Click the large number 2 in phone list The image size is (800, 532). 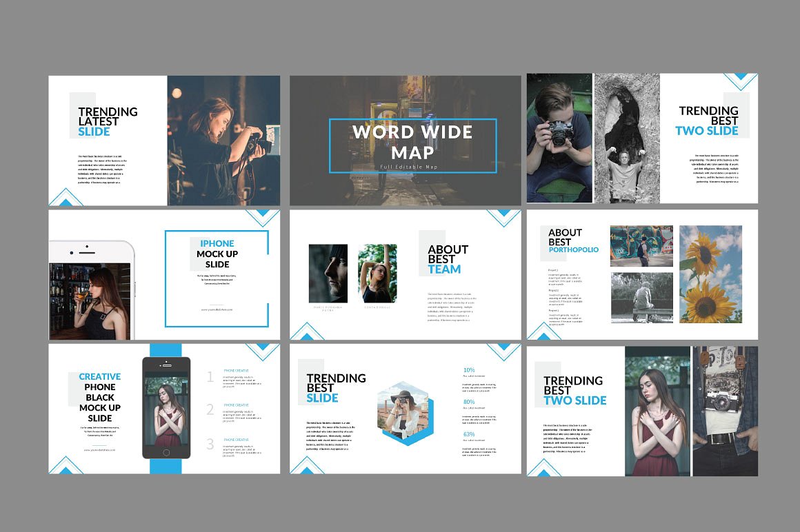[x=210, y=410]
